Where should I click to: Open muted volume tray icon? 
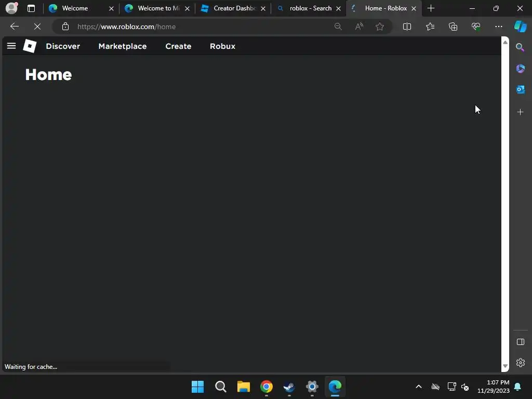click(x=465, y=387)
